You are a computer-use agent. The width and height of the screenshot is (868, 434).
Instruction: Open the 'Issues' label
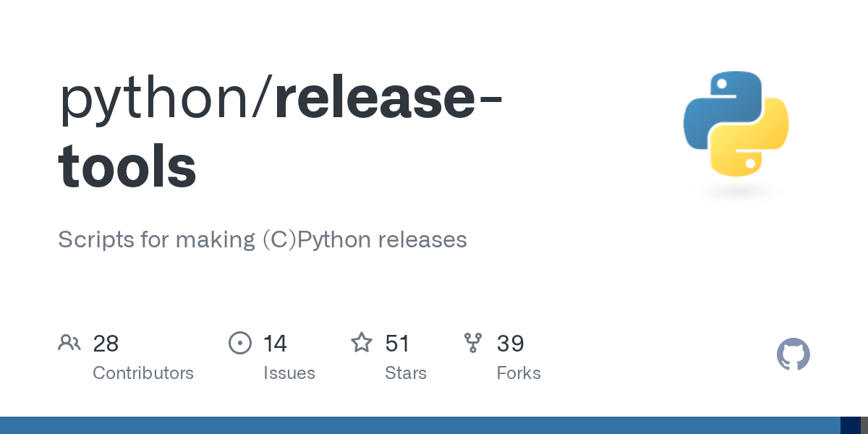click(x=289, y=373)
